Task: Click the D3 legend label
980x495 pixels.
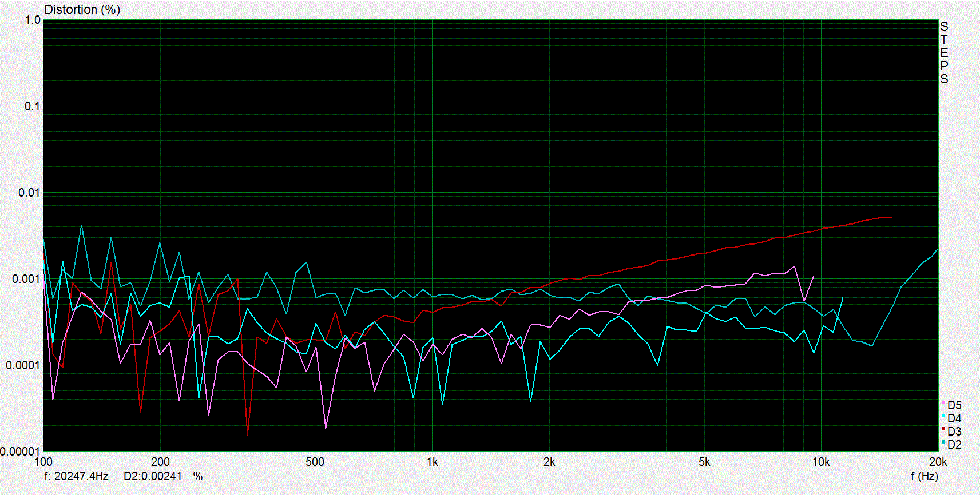Action: (x=954, y=432)
